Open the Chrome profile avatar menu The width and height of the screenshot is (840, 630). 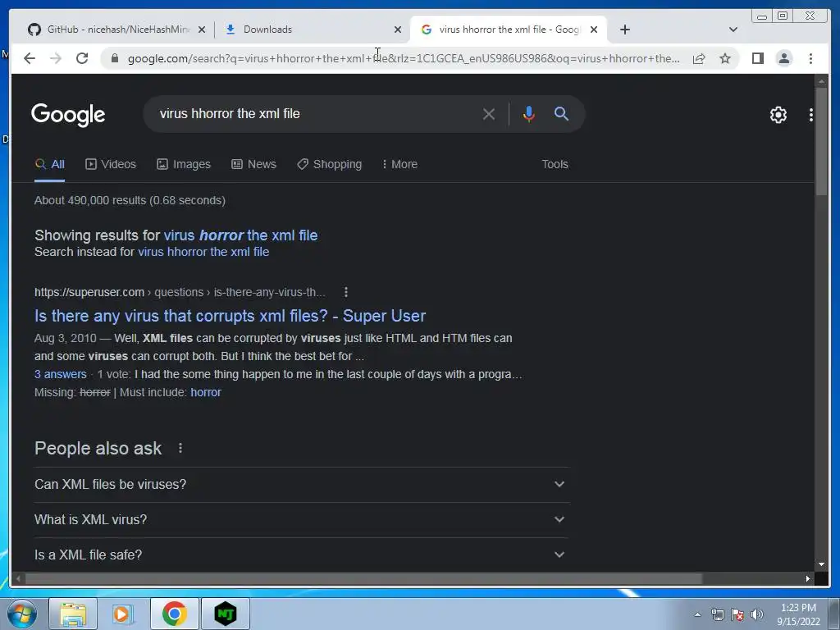pos(783,58)
